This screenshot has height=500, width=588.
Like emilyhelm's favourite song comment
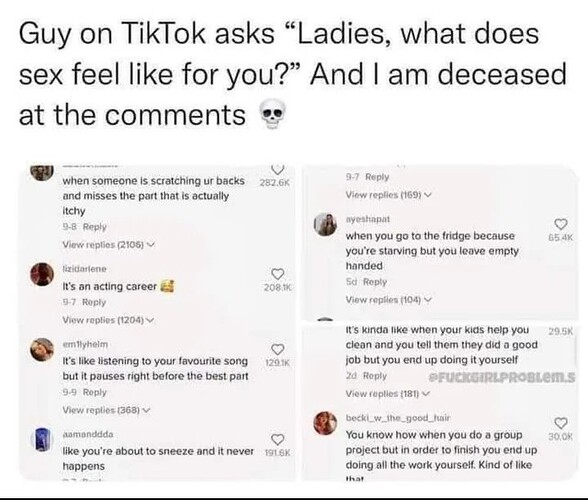[278, 349]
